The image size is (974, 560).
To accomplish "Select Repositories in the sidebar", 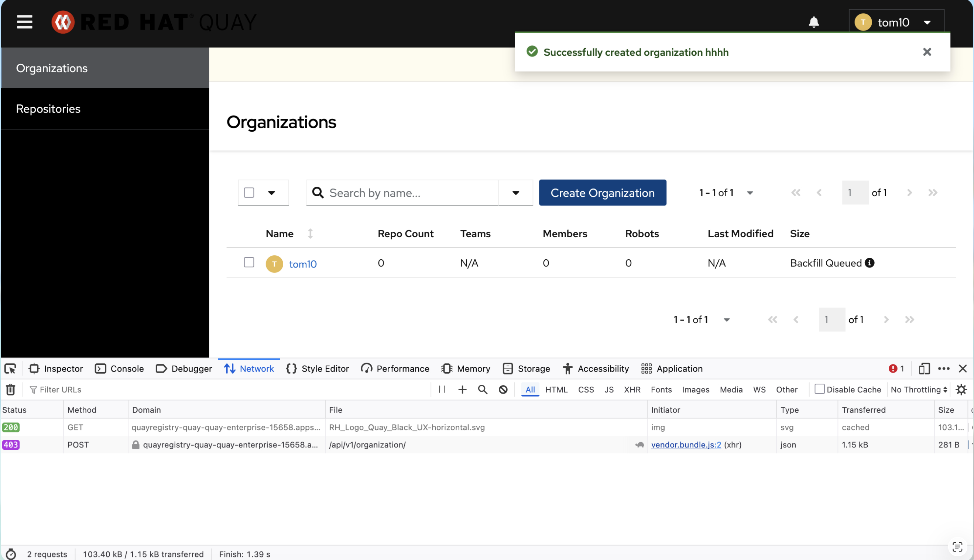I will tap(48, 109).
